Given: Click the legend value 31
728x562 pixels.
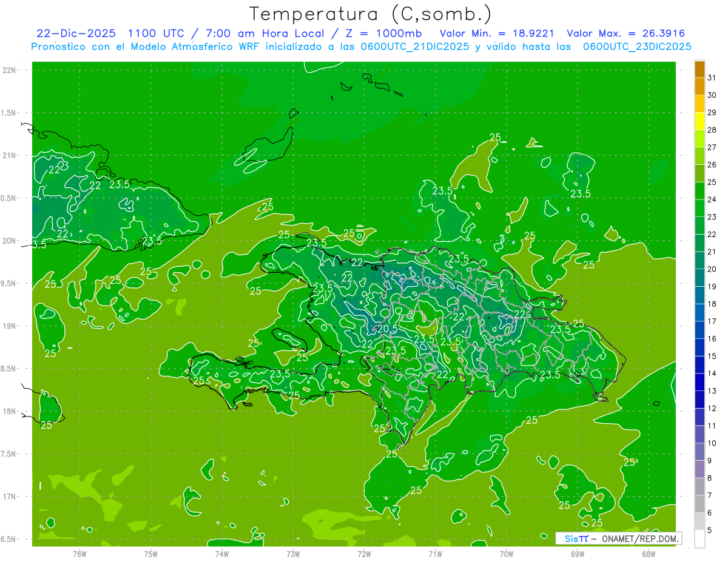Looking at the screenshot, I should 712,78.
